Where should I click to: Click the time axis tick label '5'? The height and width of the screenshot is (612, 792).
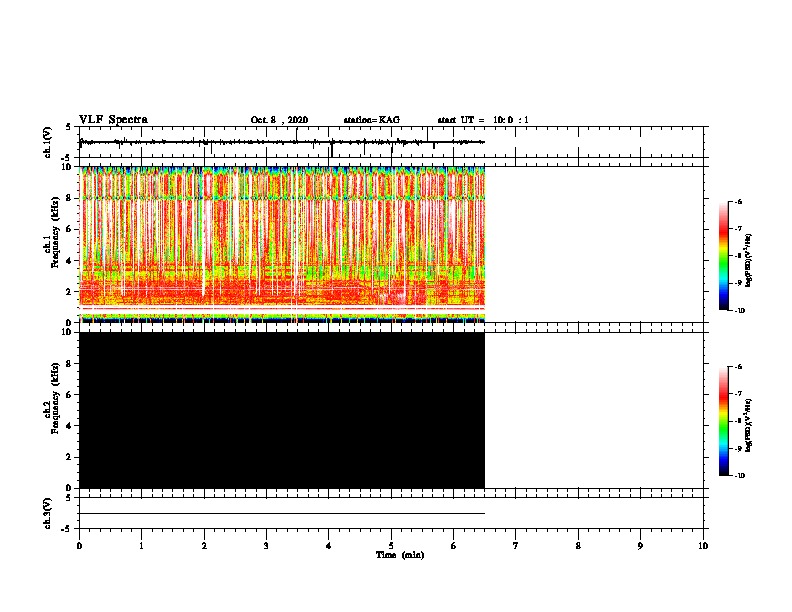pyautogui.click(x=391, y=546)
